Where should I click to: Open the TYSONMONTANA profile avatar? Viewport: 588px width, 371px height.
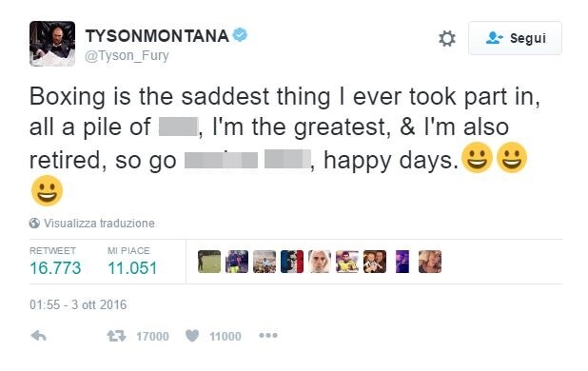click(52, 44)
